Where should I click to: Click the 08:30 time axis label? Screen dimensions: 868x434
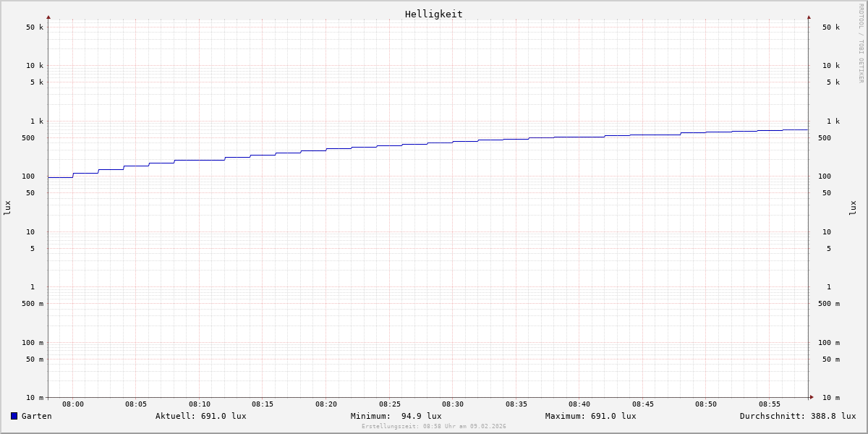pos(453,404)
